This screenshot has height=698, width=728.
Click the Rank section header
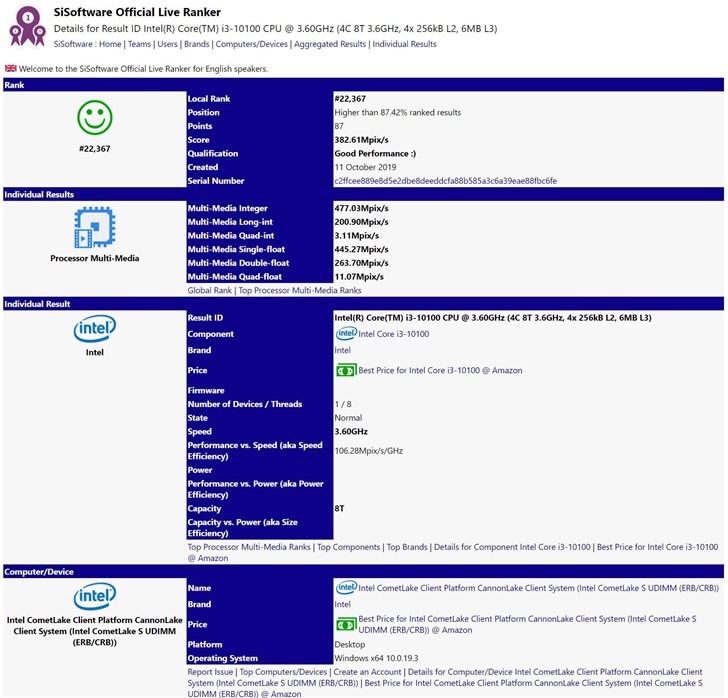click(364, 85)
